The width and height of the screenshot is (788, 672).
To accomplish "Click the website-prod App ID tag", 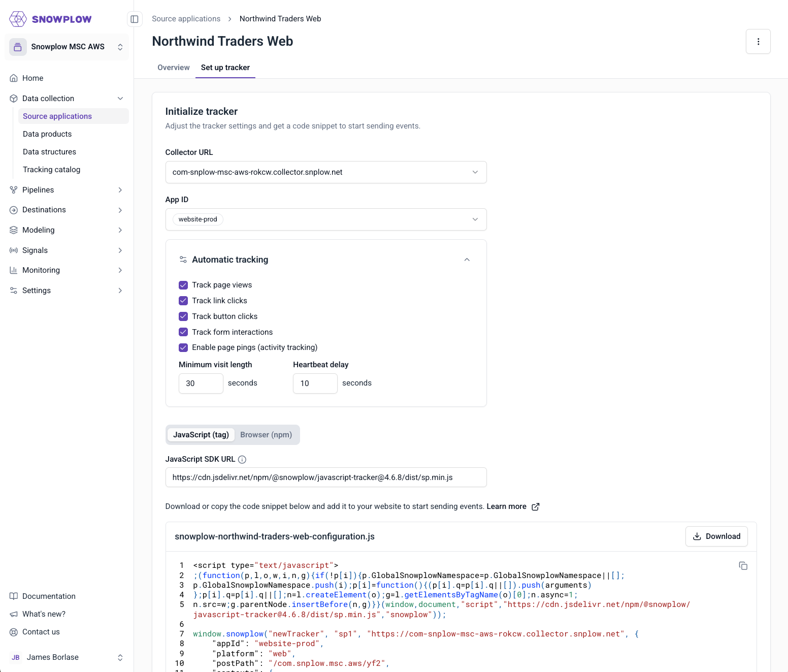I will pyautogui.click(x=198, y=219).
